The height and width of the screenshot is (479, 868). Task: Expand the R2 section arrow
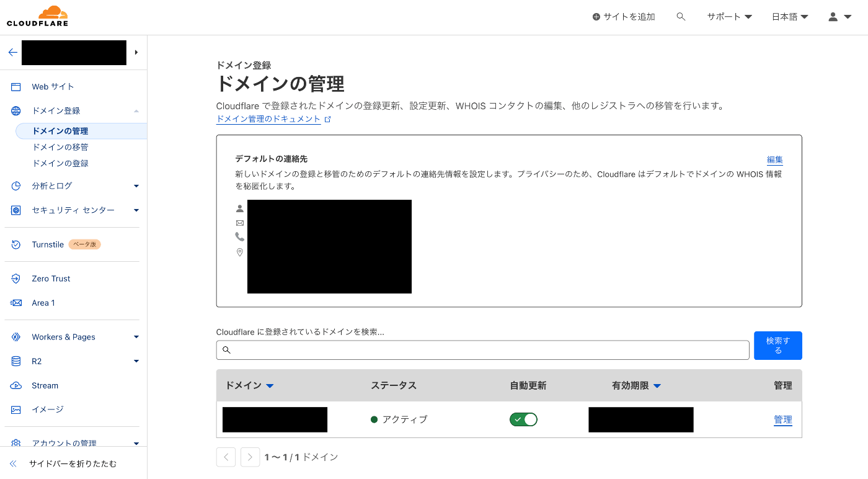[x=136, y=361]
